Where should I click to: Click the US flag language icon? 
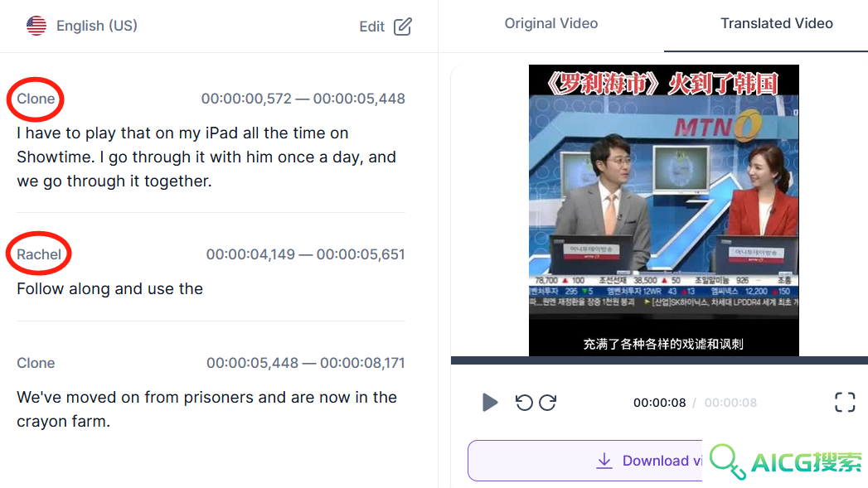click(36, 26)
